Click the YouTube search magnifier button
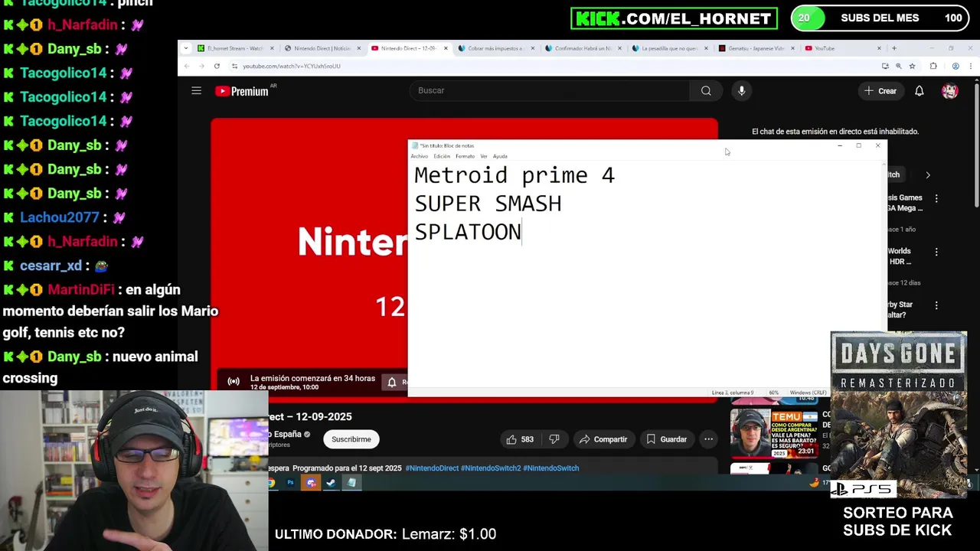Image resolution: width=980 pixels, height=551 pixels. click(x=706, y=90)
